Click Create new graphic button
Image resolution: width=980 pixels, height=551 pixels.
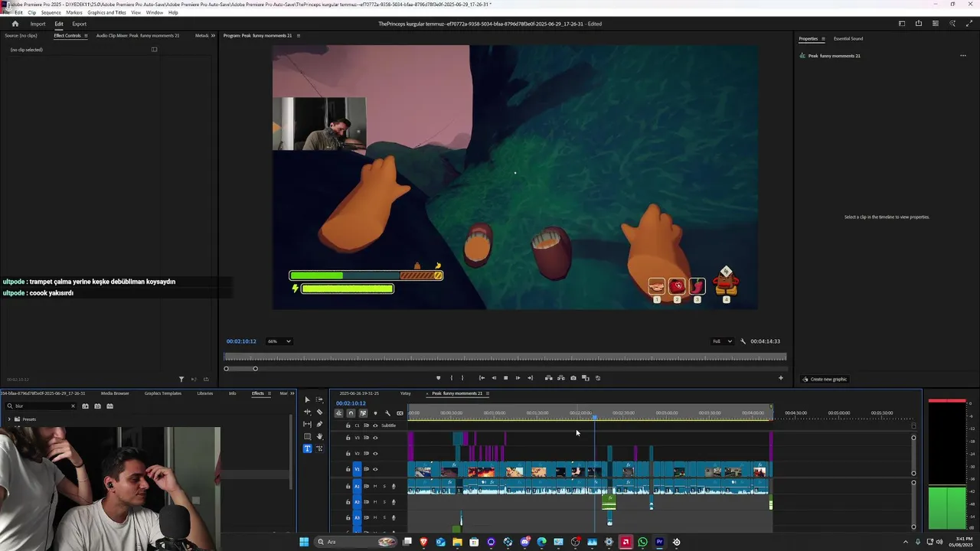825,380
